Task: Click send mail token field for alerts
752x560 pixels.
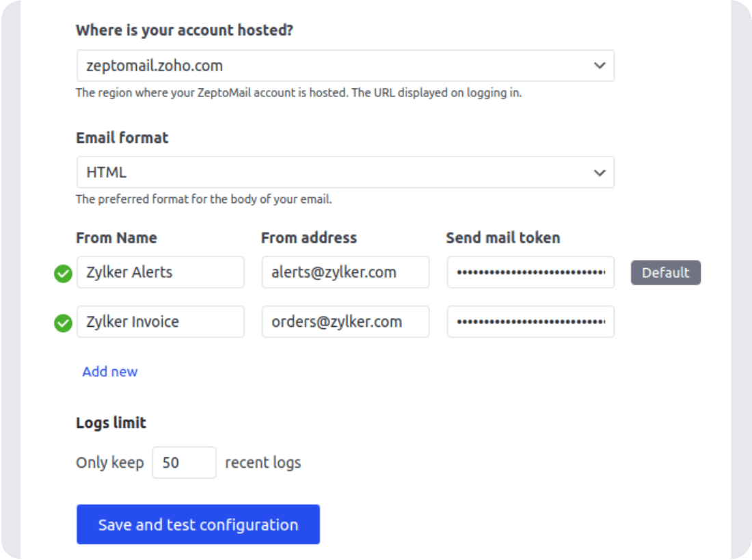Action: tap(531, 273)
